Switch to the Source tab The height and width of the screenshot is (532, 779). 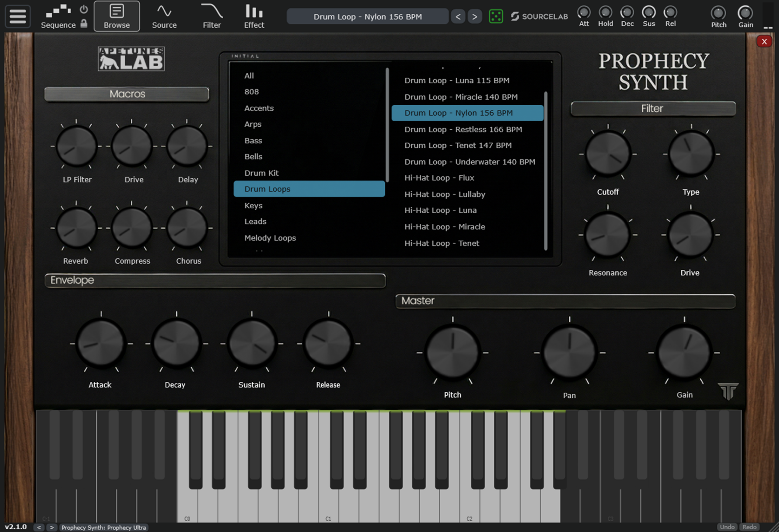pyautogui.click(x=164, y=17)
